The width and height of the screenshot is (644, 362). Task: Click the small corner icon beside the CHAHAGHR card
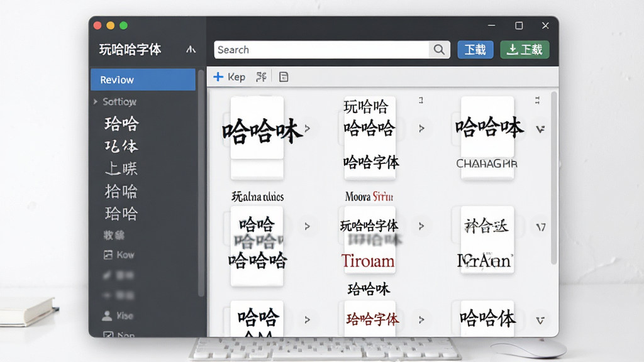tap(537, 100)
